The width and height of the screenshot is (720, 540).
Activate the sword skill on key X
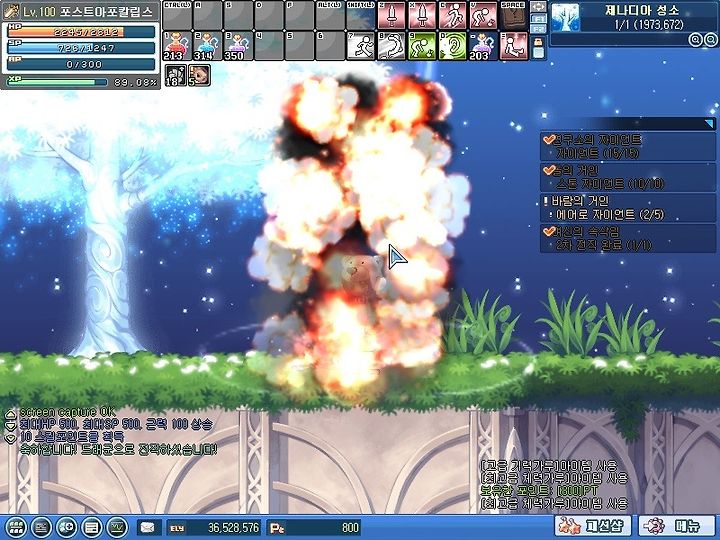pos(422,16)
